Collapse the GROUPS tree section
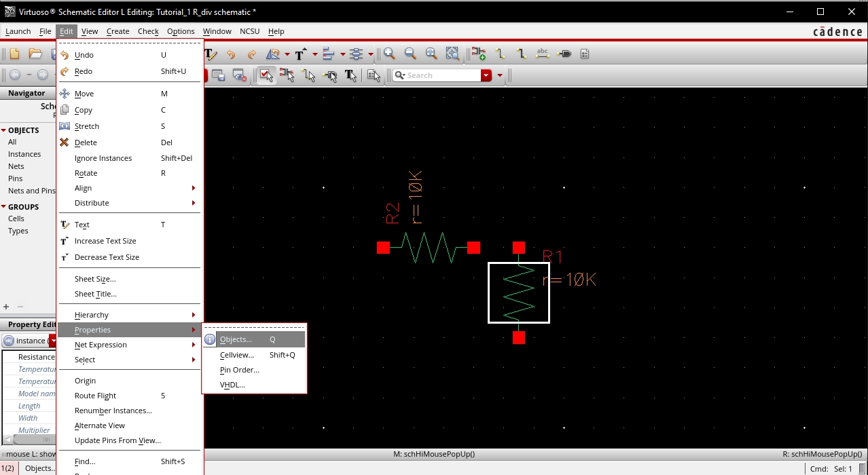The height and width of the screenshot is (475, 868). 4,207
